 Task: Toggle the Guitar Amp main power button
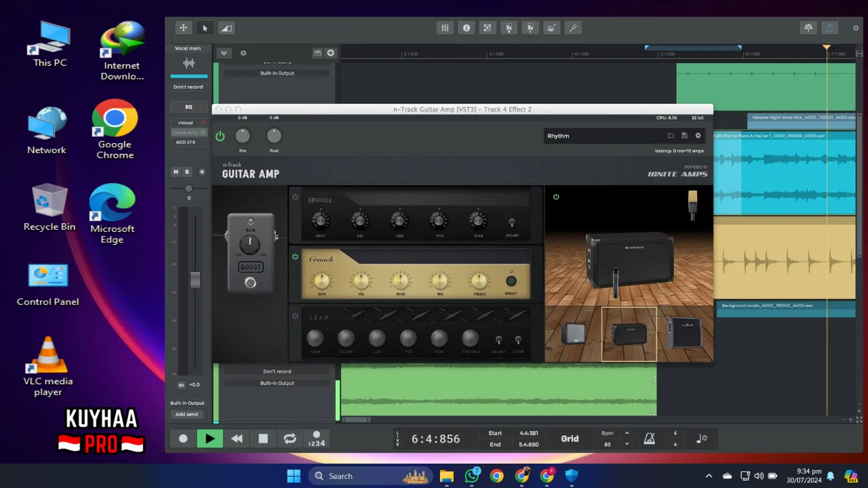coord(220,136)
